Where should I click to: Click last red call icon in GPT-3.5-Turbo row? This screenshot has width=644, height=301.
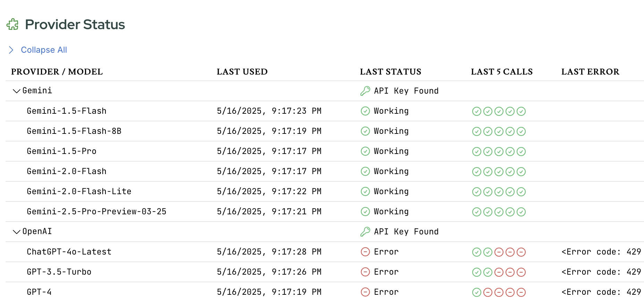click(x=521, y=272)
